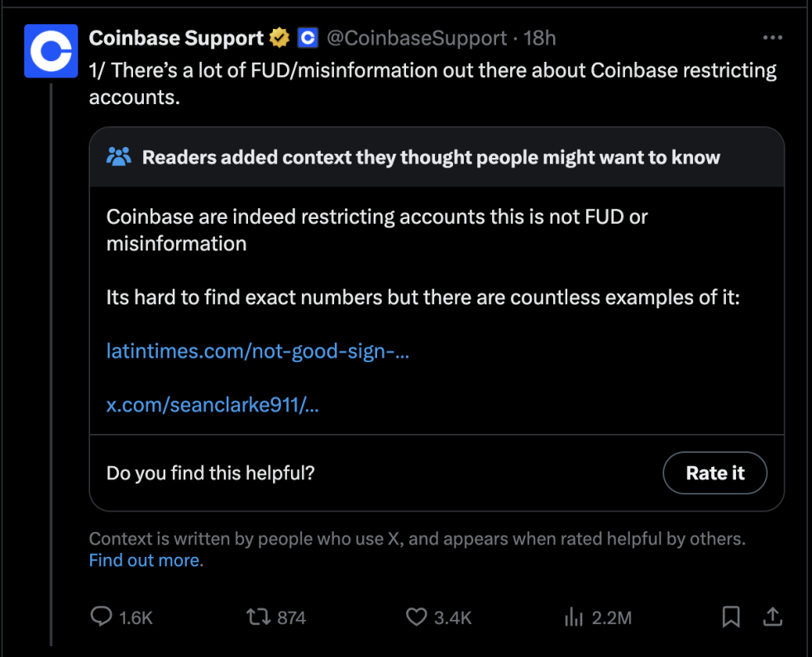Open the three-dot more options menu

[771, 38]
